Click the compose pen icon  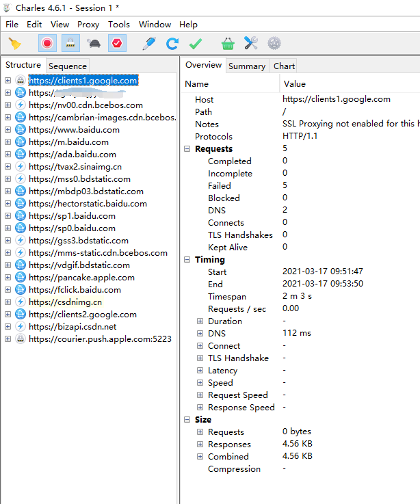tap(149, 43)
